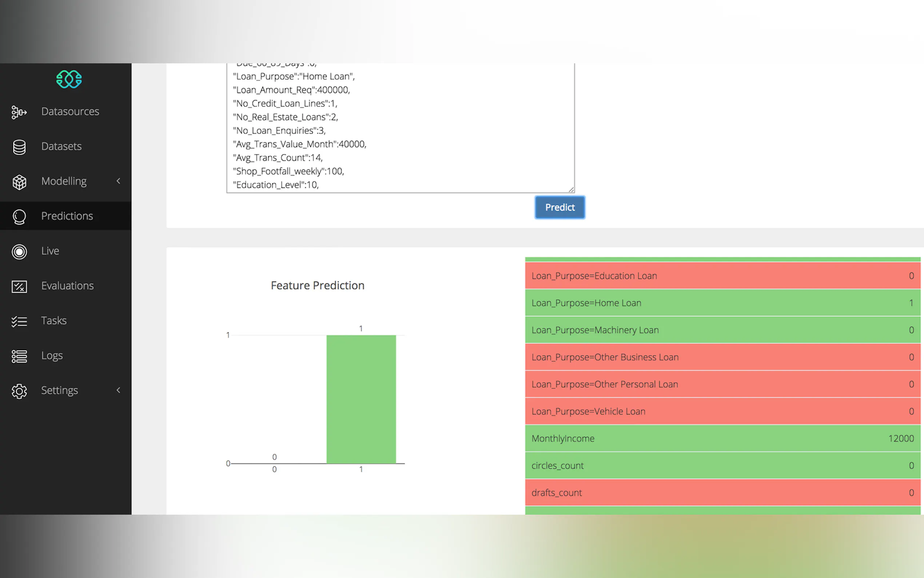The width and height of the screenshot is (924, 578).
Task: Click the Logs list icon
Action: pos(19,356)
